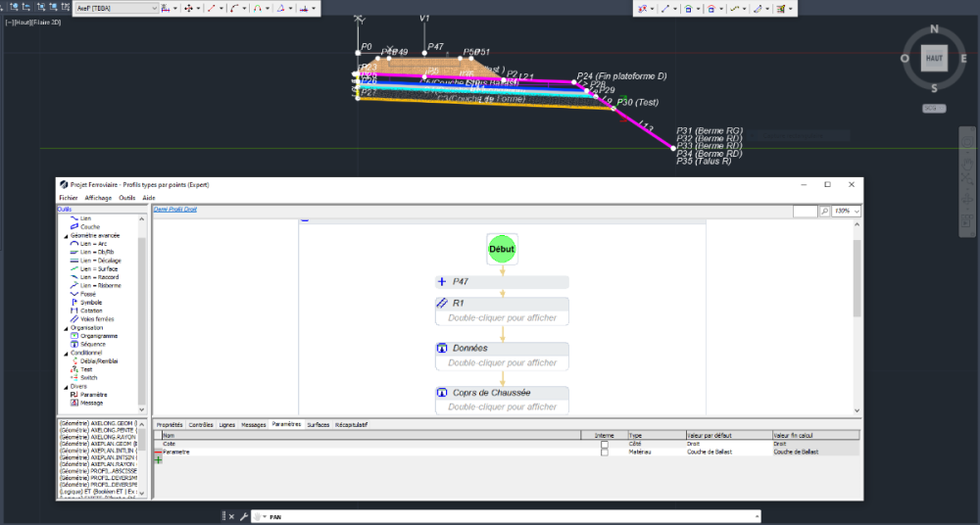Image resolution: width=980 pixels, height=525 pixels.
Task: Select the Switch conditional tool
Action: point(83,377)
